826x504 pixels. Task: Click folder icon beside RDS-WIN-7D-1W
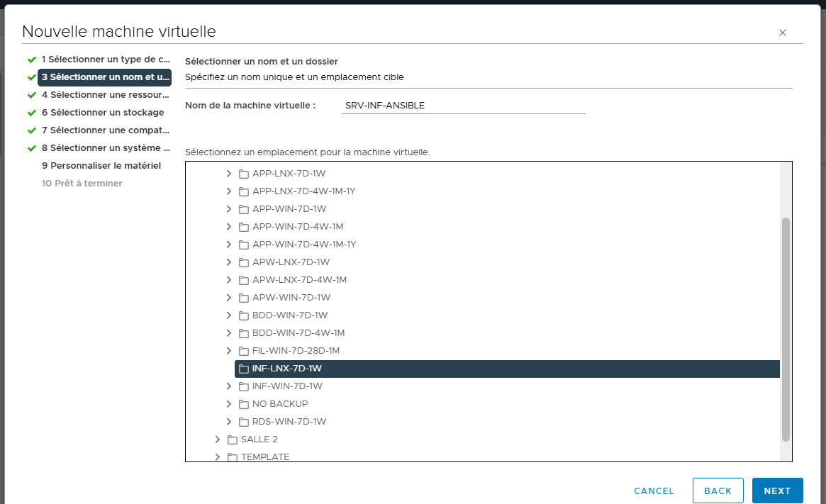click(x=244, y=422)
